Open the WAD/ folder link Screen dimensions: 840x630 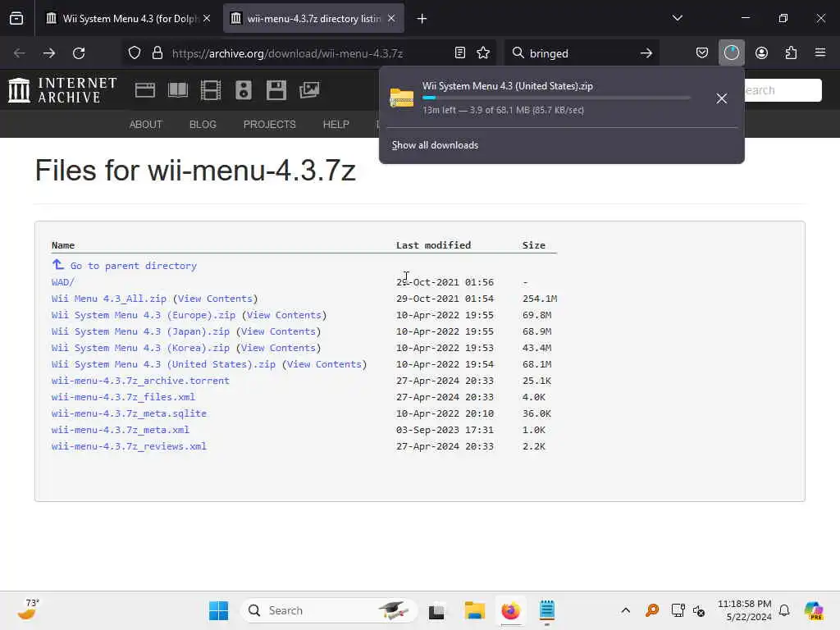62,282
